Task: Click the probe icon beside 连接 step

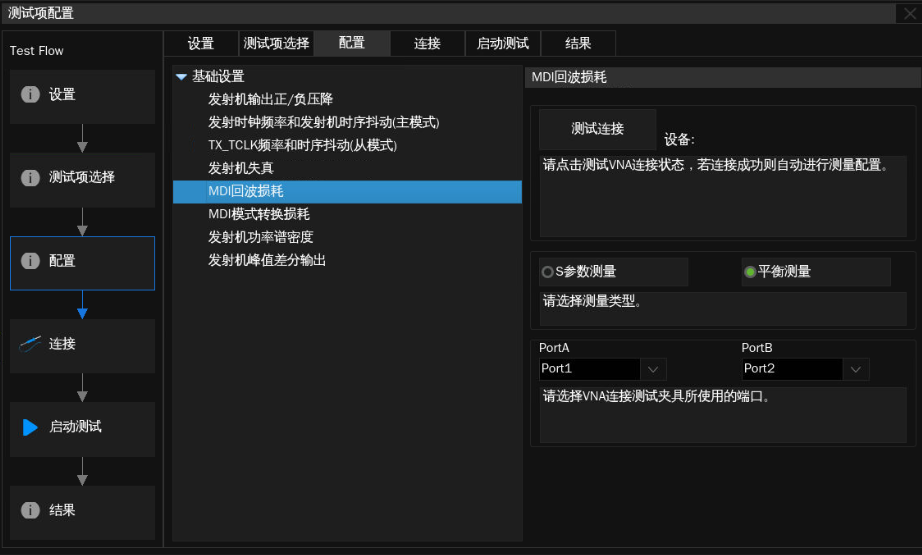Action: (x=31, y=344)
